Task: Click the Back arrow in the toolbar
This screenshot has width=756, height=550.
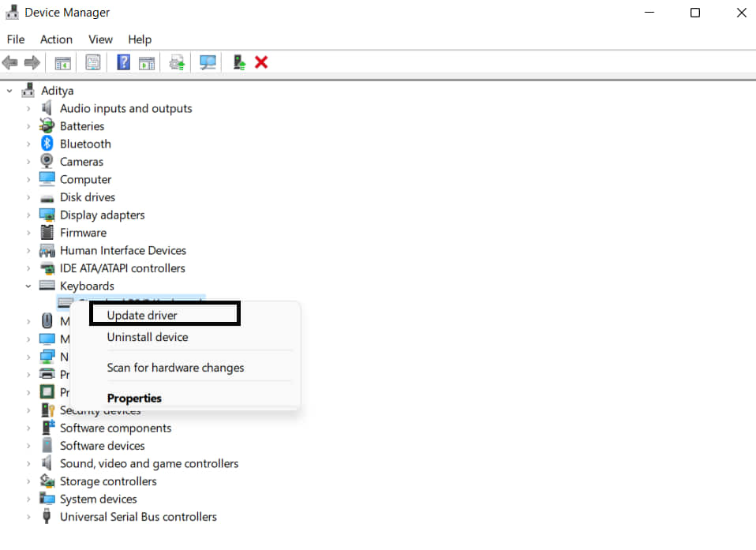Action: [x=10, y=62]
